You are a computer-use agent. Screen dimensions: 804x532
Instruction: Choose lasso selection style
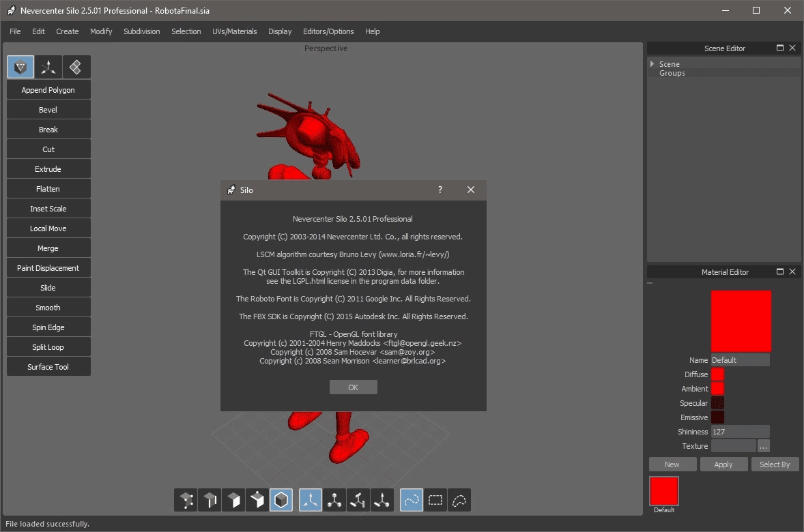click(x=459, y=500)
